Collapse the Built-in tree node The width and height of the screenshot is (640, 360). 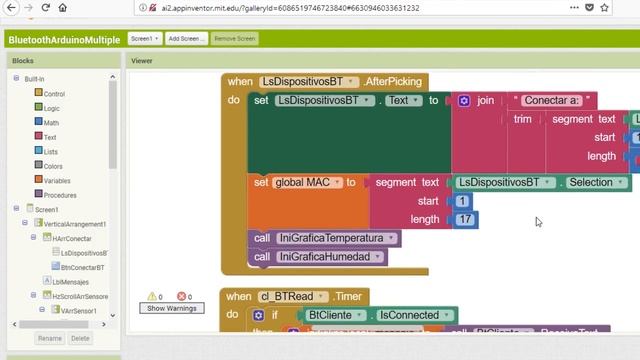coord(16,78)
